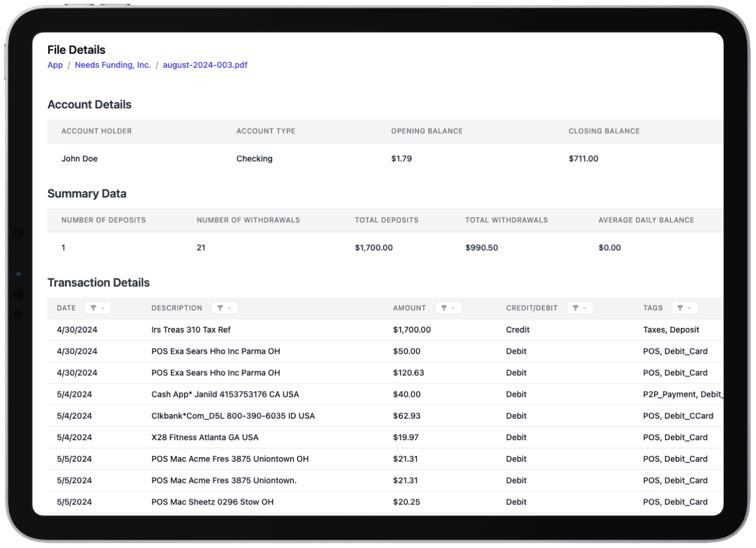Click the closing balance $711.00
The height and width of the screenshot is (548, 756).
[583, 159]
